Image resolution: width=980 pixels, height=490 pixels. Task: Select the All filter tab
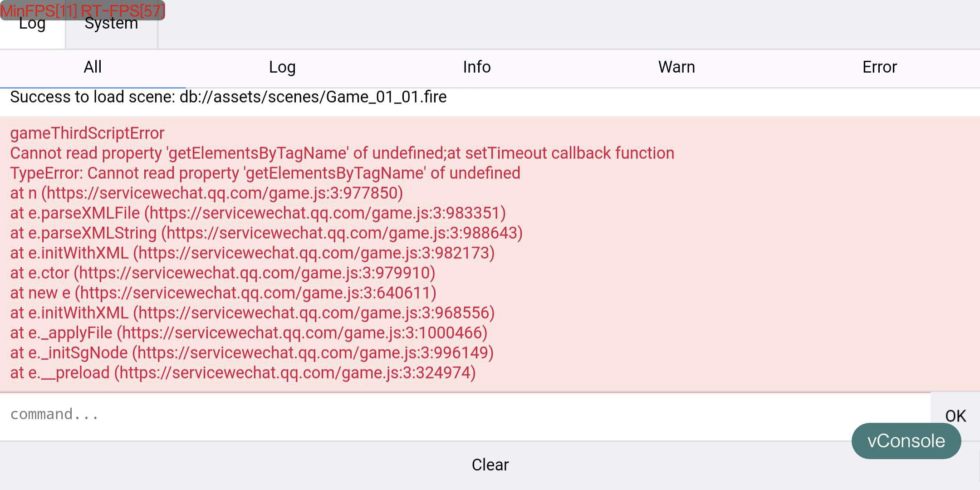(93, 67)
